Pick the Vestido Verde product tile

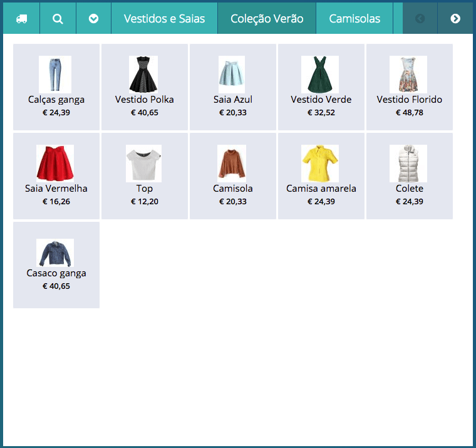pyautogui.click(x=321, y=87)
